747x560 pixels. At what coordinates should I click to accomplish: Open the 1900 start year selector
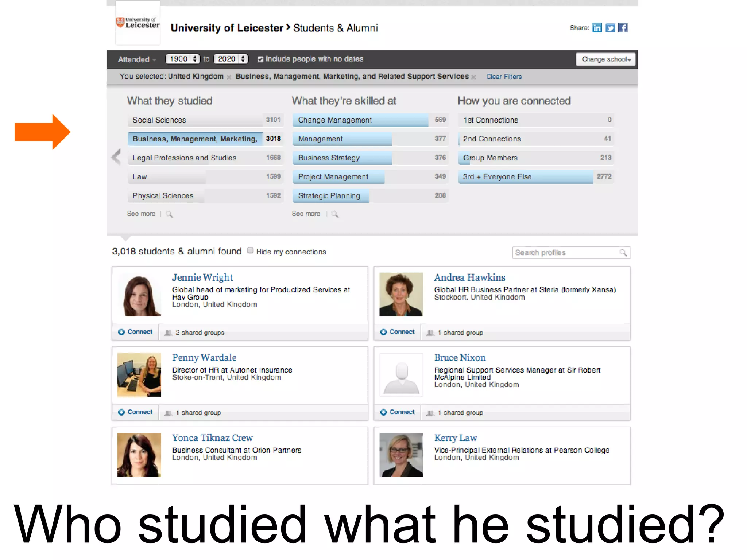click(x=182, y=59)
